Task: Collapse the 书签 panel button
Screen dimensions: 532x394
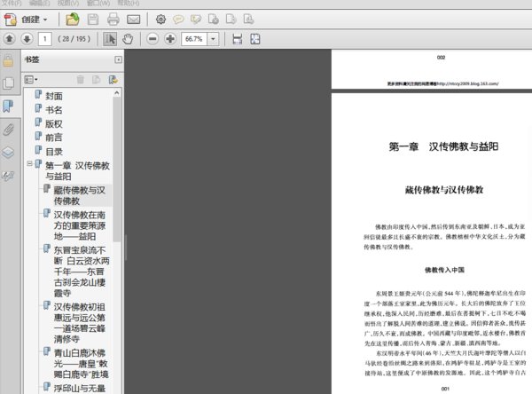Action: pyautogui.click(x=118, y=59)
